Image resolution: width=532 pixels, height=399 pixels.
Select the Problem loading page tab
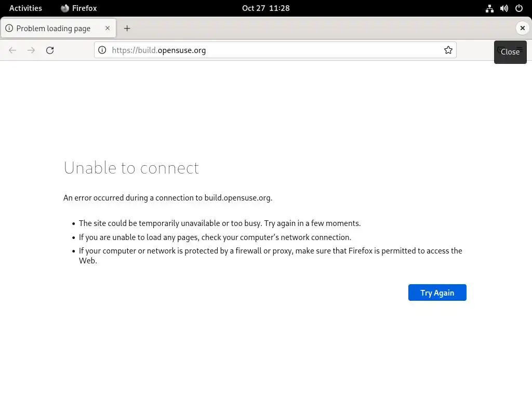click(58, 28)
